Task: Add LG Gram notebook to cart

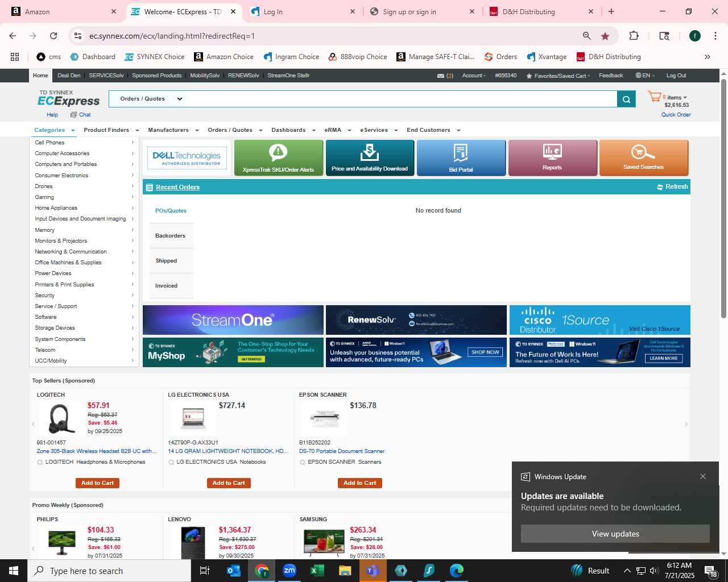Action: (229, 483)
